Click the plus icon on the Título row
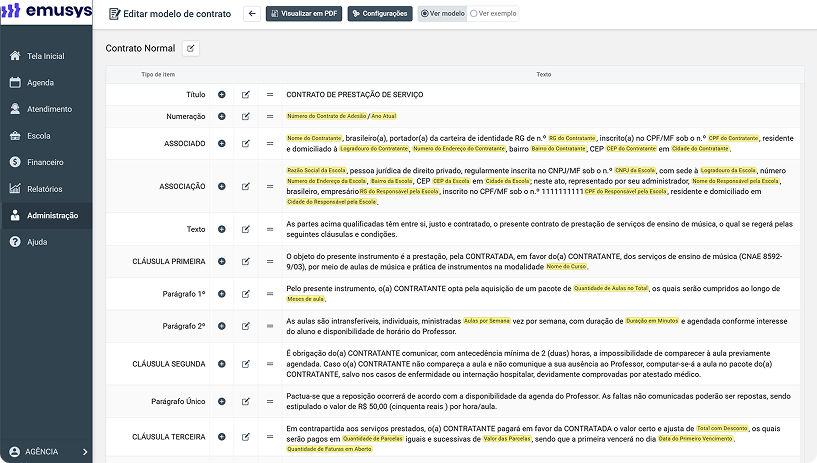This screenshot has width=817, height=463. [x=221, y=95]
